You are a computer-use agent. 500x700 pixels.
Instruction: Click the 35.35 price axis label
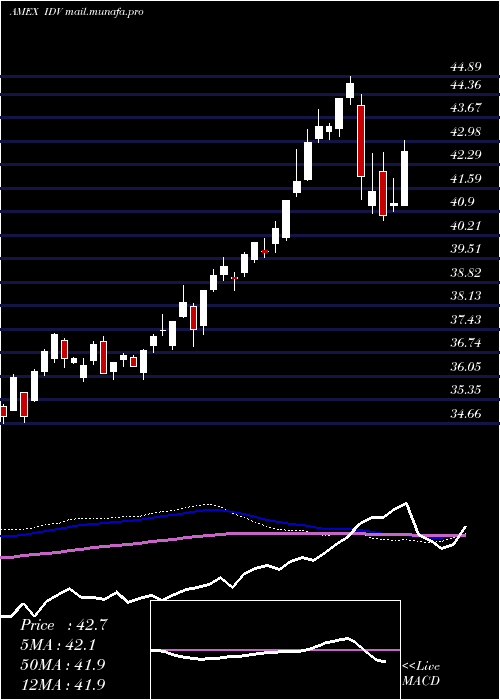pos(466,390)
